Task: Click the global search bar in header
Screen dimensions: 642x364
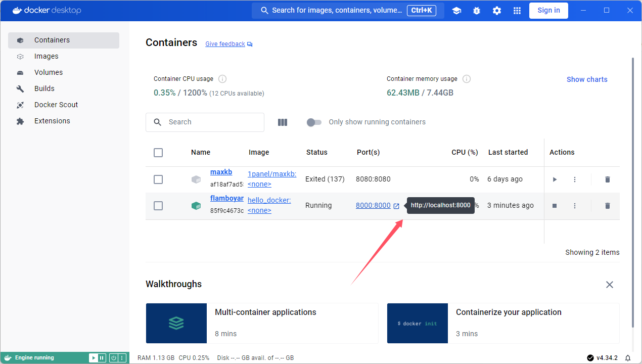Action: (348, 11)
